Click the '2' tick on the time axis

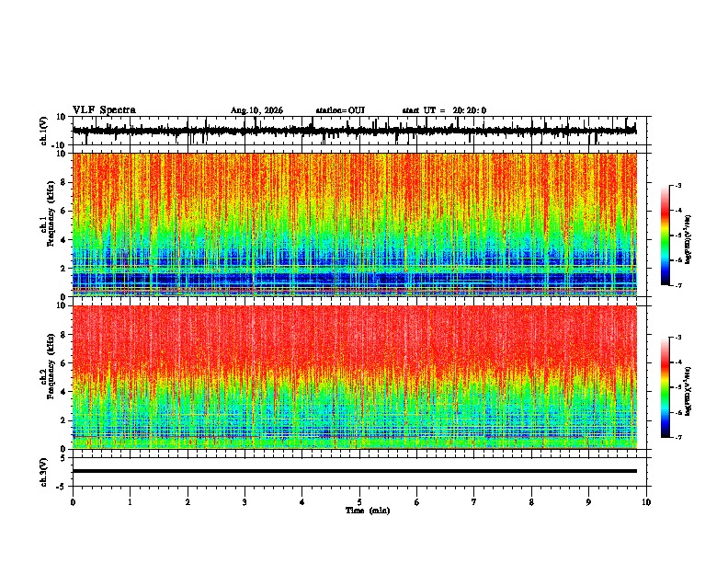tap(188, 502)
